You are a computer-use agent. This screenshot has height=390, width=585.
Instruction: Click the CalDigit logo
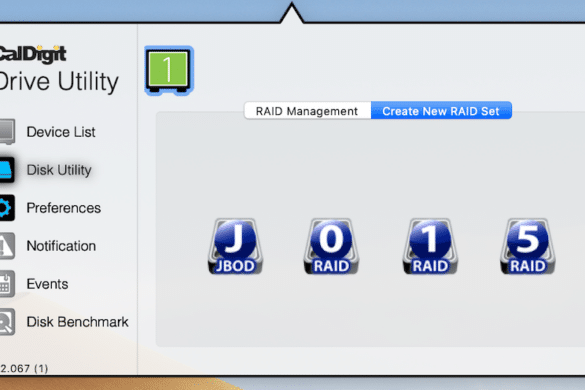pos(33,54)
